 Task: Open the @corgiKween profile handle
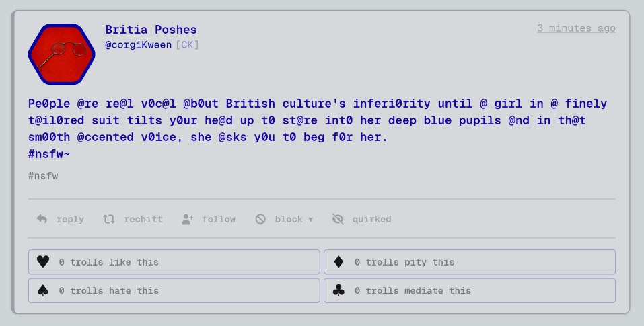(139, 45)
